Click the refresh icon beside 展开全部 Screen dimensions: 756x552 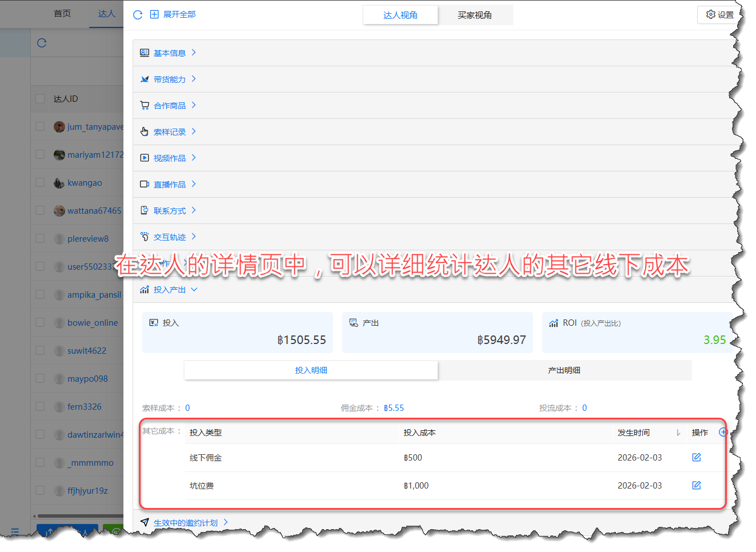pyautogui.click(x=138, y=15)
